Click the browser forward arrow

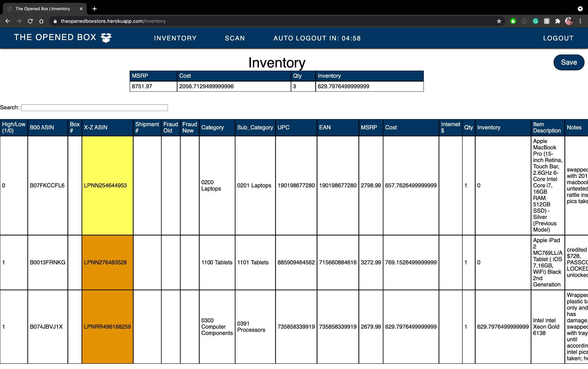19,21
